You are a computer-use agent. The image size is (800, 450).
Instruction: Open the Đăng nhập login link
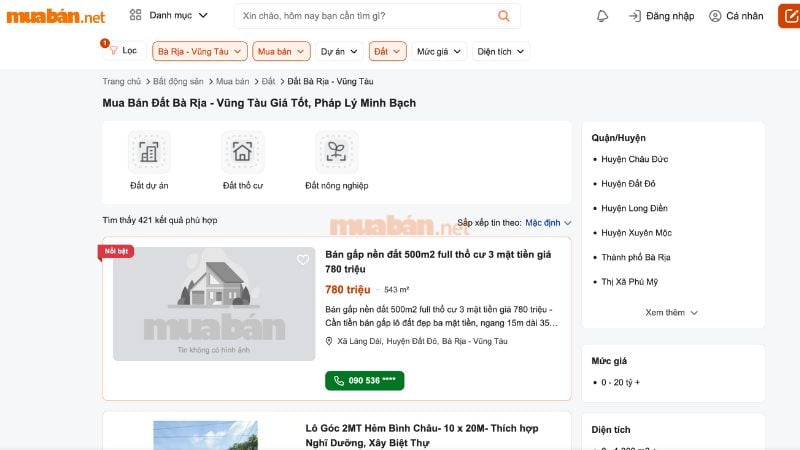[670, 16]
